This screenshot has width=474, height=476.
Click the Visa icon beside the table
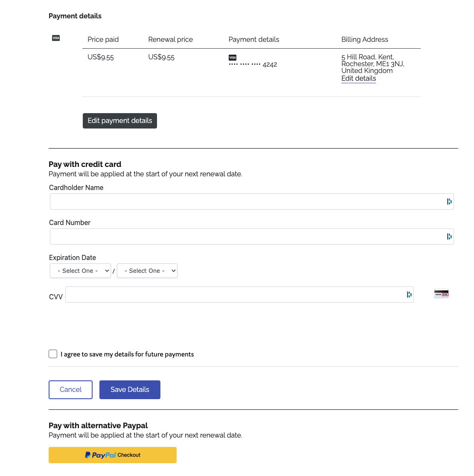click(x=55, y=38)
